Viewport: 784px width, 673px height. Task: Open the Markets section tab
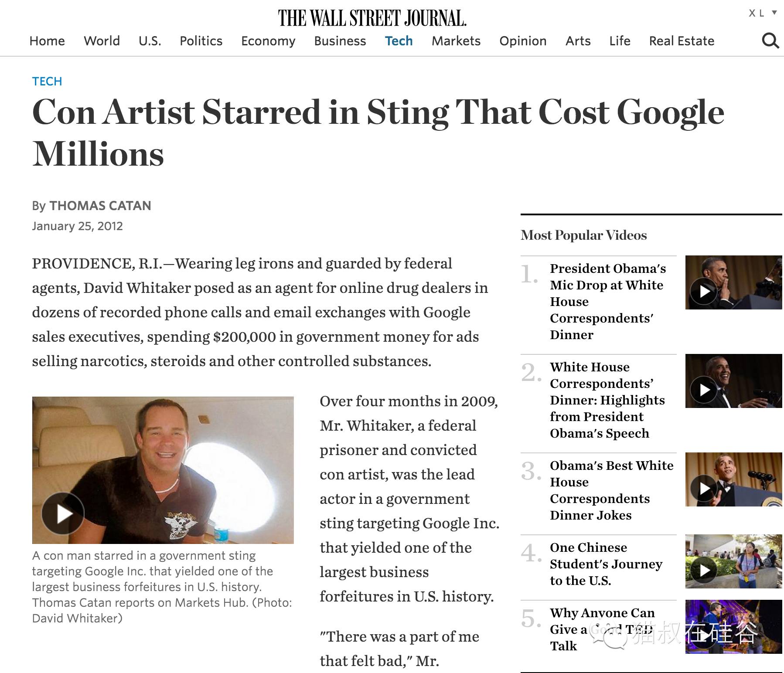pyautogui.click(x=456, y=41)
